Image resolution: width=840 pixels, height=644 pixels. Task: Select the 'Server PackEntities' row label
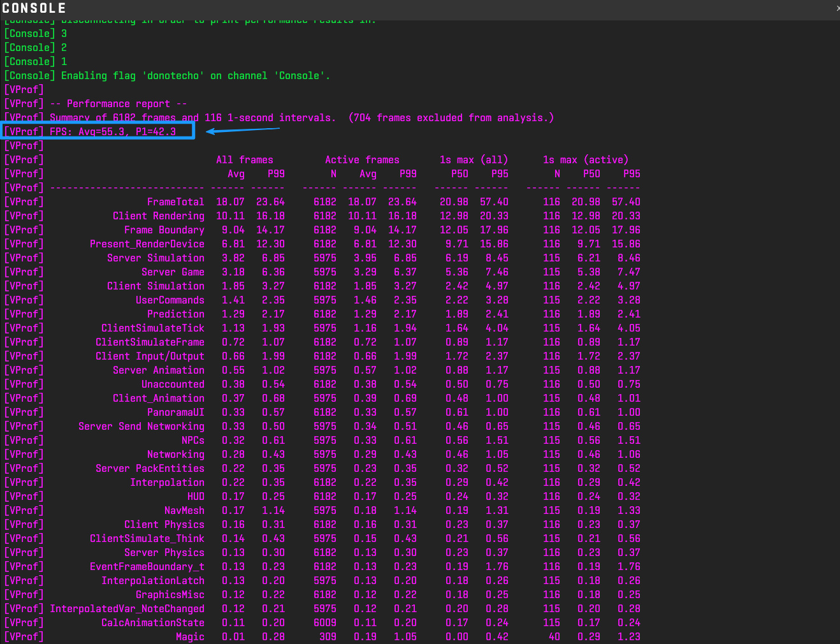tap(150, 469)
